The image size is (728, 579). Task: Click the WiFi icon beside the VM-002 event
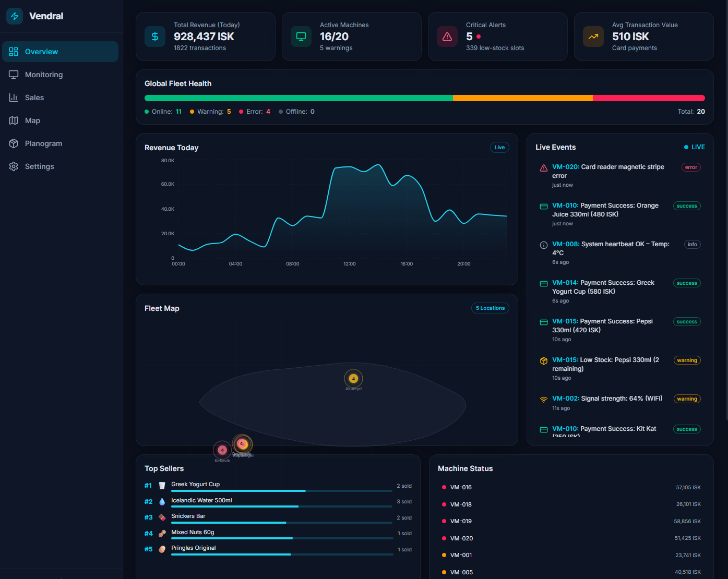click(543, 399)
